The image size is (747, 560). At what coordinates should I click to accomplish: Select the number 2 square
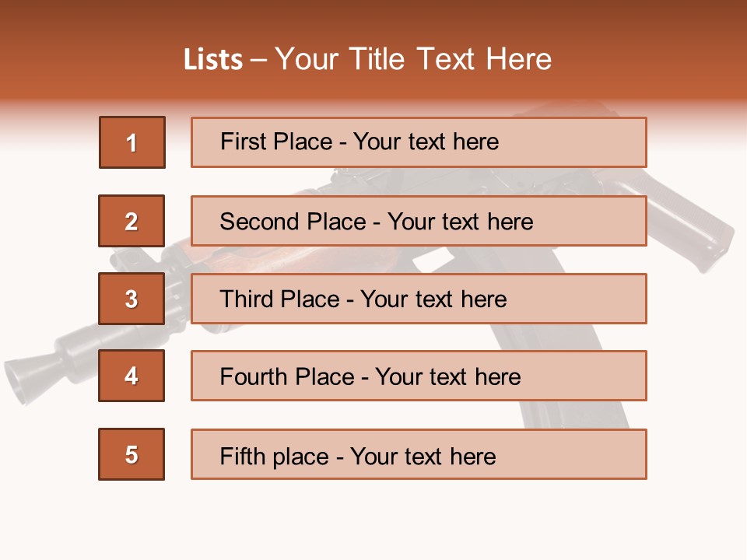pos(132,221)
